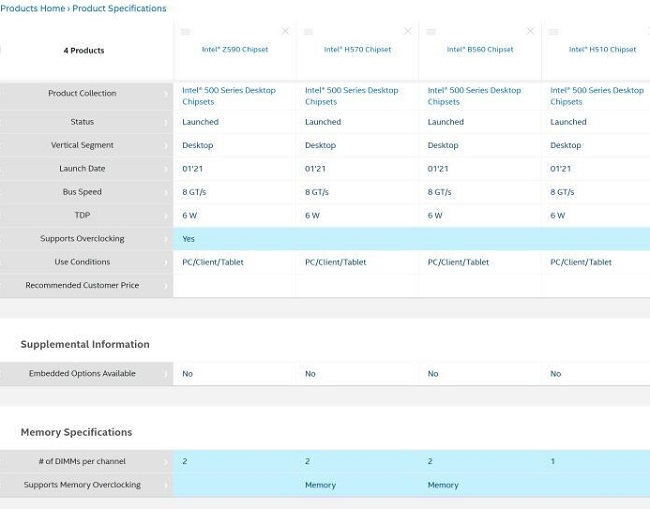Grab the B560 column reorder handle
The image size is (650, 509).
[431, 32]
